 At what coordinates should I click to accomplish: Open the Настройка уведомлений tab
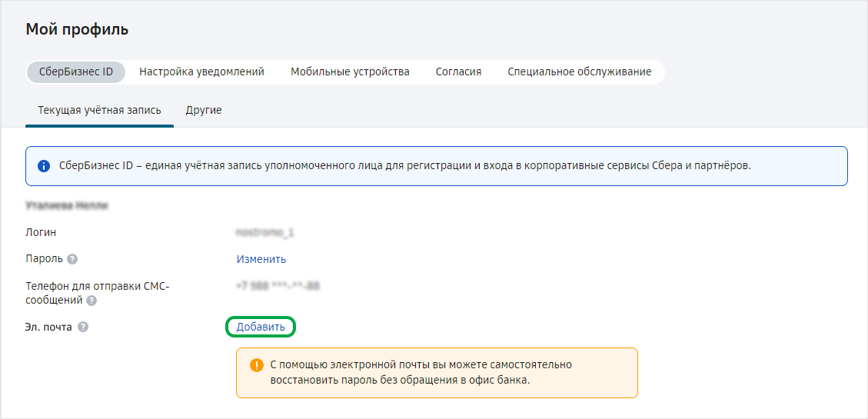201,71
